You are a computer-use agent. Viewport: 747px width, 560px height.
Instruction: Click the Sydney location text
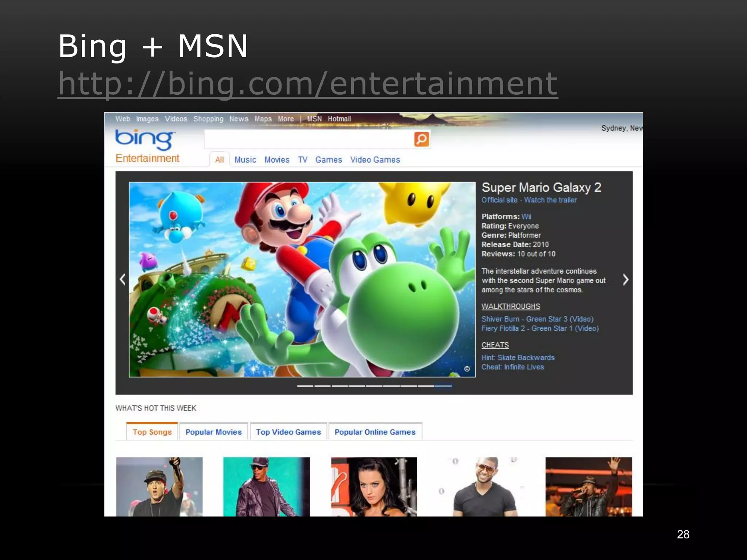coord(622,128)
